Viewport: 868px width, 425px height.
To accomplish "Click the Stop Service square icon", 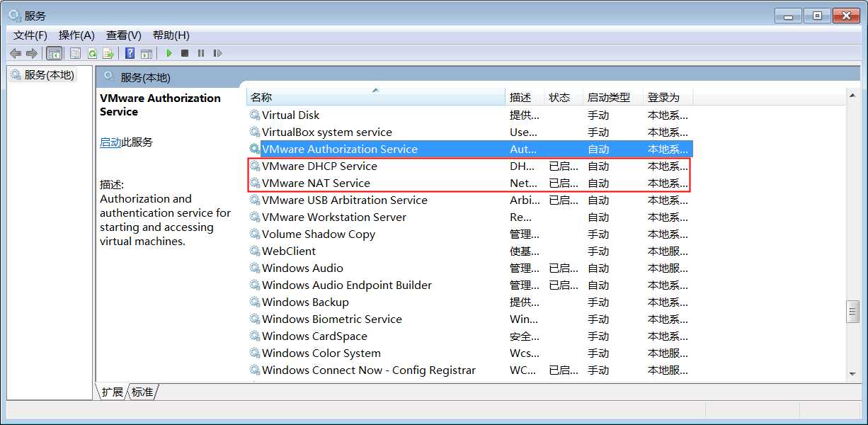I will [185, 53].
